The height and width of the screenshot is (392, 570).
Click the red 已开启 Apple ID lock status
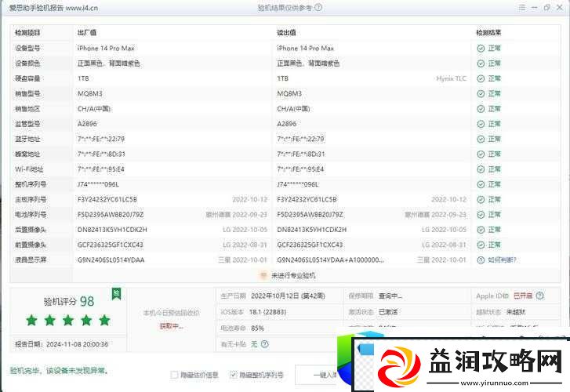click(523, 296)
